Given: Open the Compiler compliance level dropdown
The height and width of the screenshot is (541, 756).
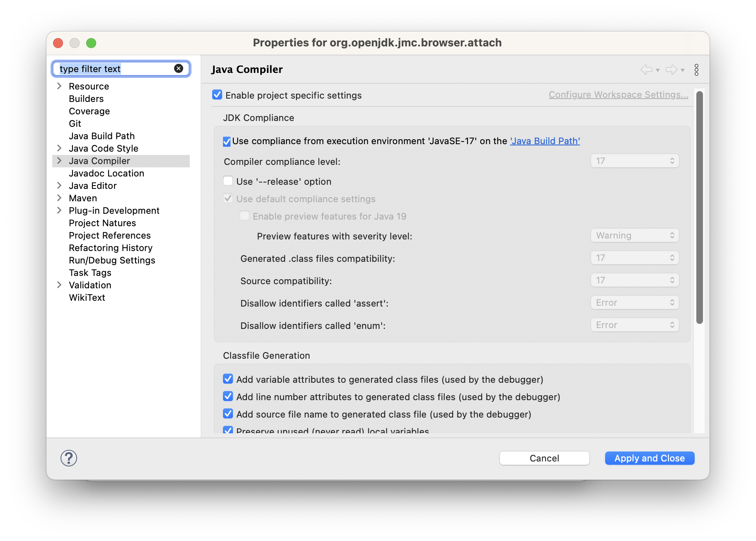Looking at the screenshot, I should [635, 161].
